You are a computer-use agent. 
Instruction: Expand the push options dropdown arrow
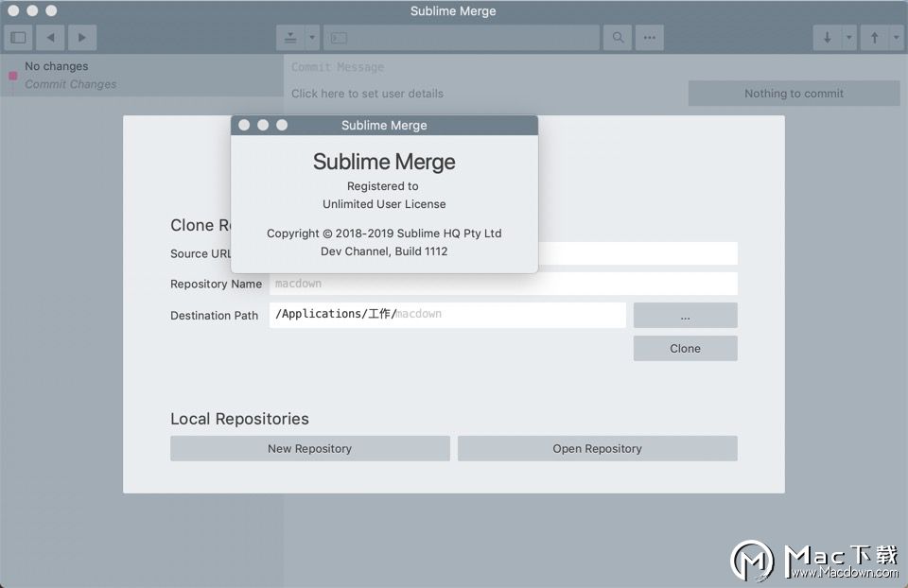pos(897,38)
